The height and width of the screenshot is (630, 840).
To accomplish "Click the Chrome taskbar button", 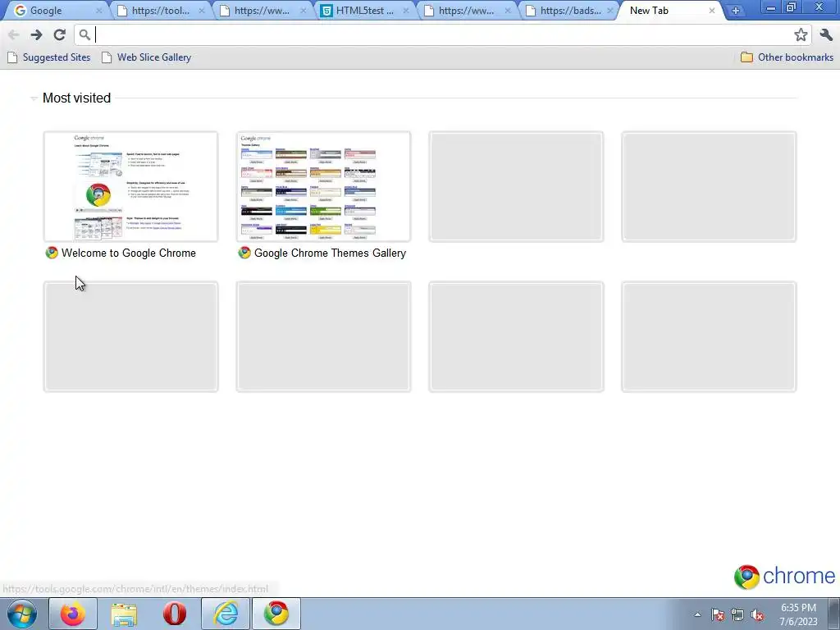I will (276, 614).
